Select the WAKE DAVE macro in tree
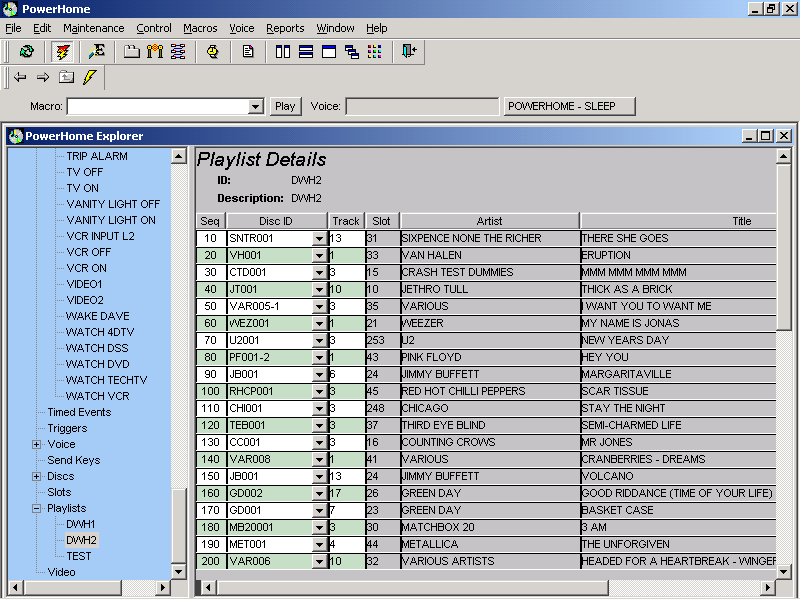The height and width of the screenshot is (600, 800). tap(97, 316)
